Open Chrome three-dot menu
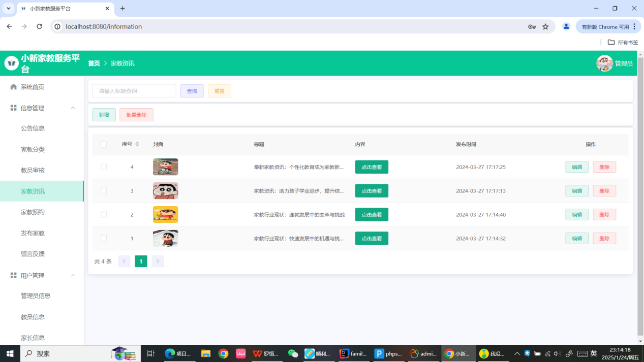Image resolution: width=644 pixels, height=362 pixels. tap(634, 26)
